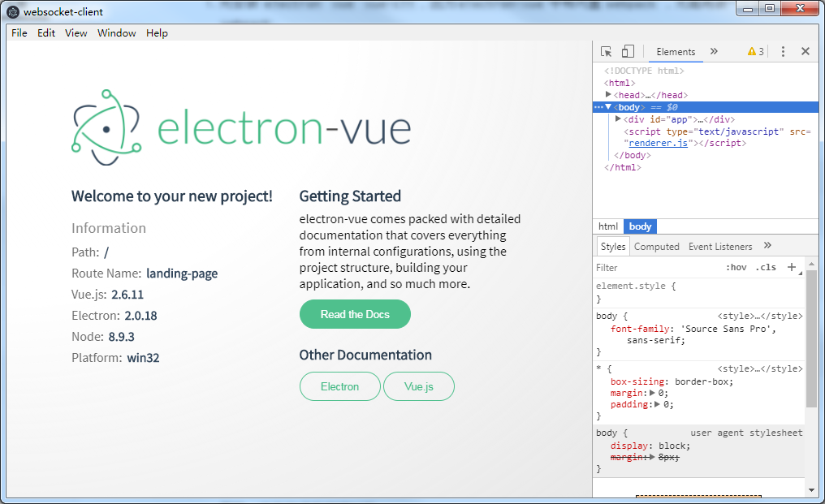
Task: Click the Read the Docs button
Action: [x=355, y=314]
